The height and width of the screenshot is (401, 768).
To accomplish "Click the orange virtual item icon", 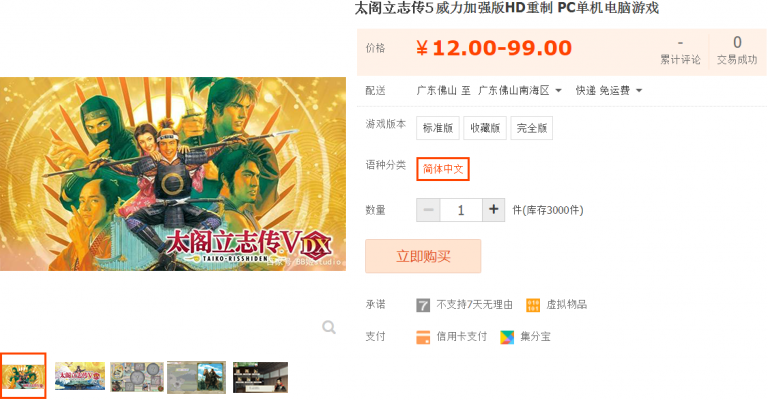I will 533,305.
